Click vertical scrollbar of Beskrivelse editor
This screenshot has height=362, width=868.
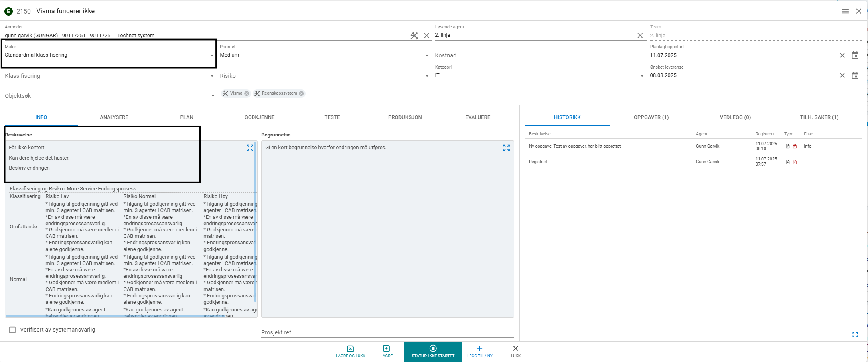[x=255, y=222]
